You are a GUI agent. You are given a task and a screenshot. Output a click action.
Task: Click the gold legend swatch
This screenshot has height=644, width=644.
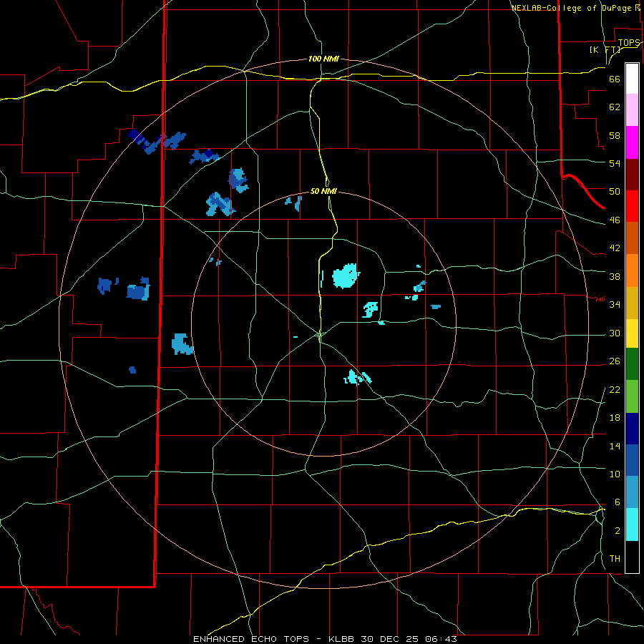pos(632,303)
